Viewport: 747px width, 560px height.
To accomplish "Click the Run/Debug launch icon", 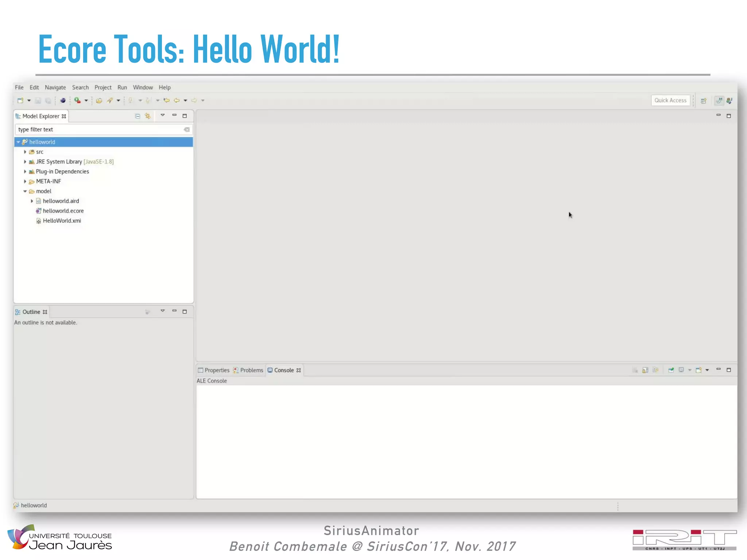I will click(x=77, y=100).
